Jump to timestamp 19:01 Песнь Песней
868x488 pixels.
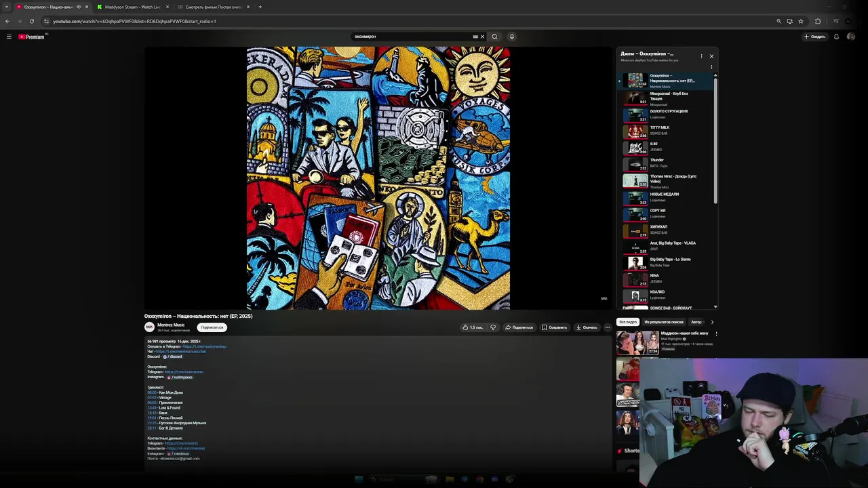pos(152,418)
